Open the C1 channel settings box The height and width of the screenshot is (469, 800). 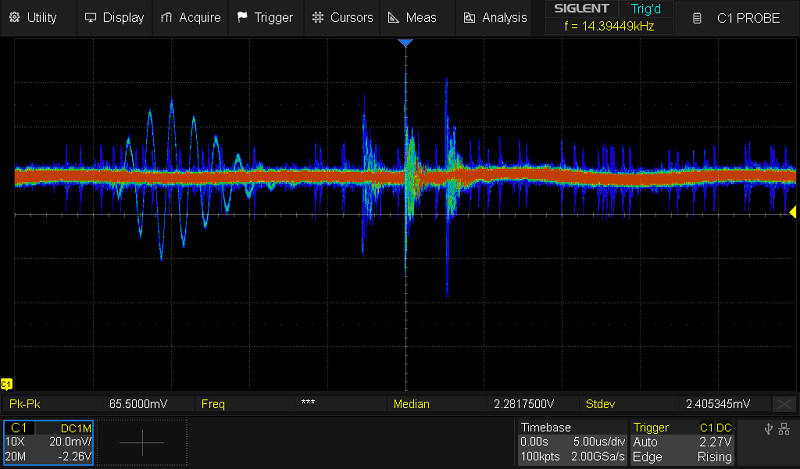pyautogui.click(x=48, y=441)
